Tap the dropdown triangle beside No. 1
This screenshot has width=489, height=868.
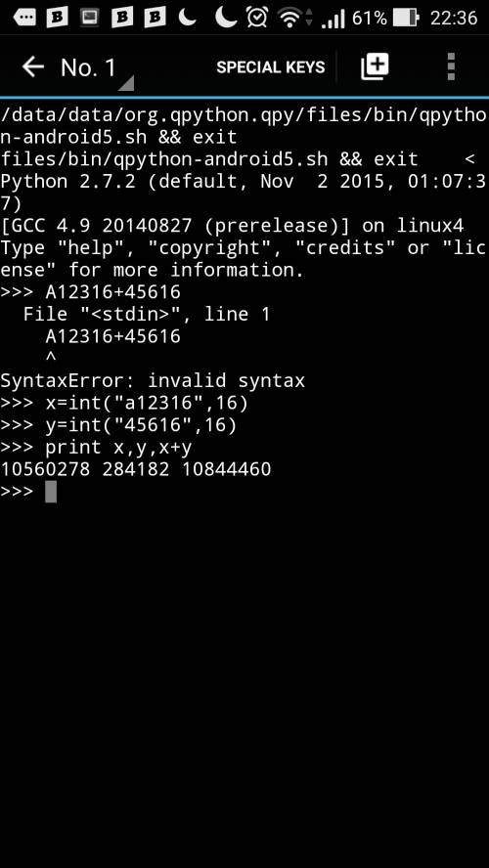pyautogui.click(x=126, y=83)
